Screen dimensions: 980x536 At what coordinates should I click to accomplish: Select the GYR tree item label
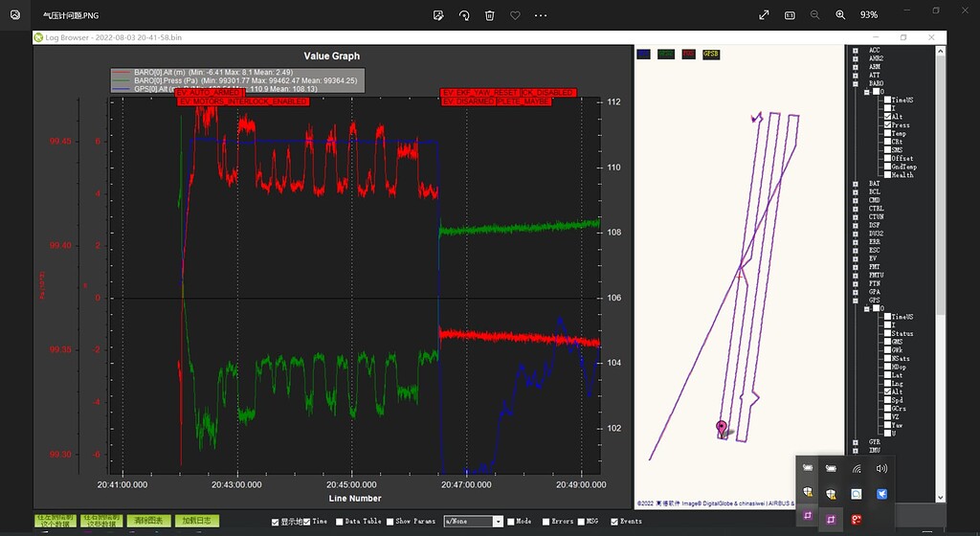click(x=875, y=442)
